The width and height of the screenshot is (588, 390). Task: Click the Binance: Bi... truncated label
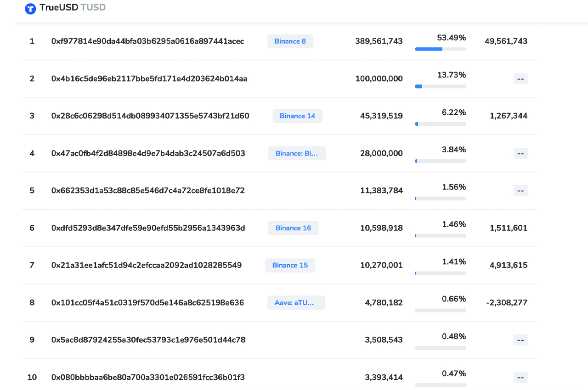pos(297,153)
